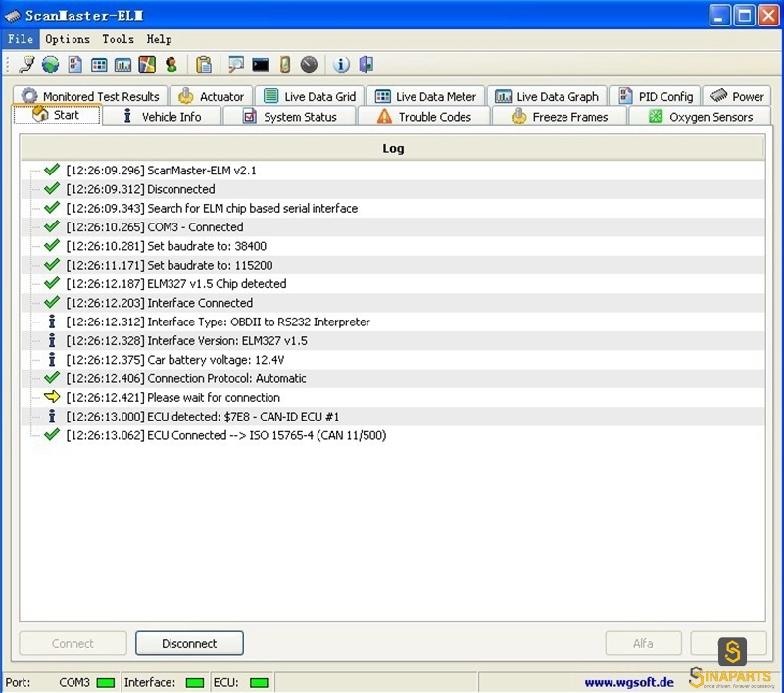
Task: Select 'COM3 - Connected' log row
Action: (x=393, y=227)
